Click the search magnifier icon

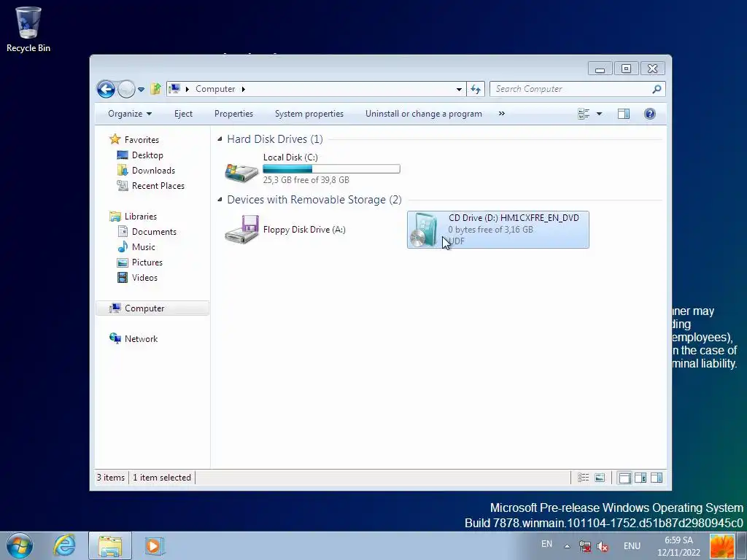pyautogui.click(x=657, y=89)
